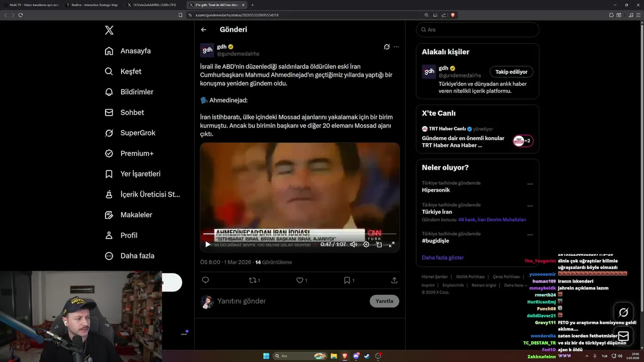Click the Brave shields icon
Image resolution: width=644 pixels, height=362 pixels.
453,15
